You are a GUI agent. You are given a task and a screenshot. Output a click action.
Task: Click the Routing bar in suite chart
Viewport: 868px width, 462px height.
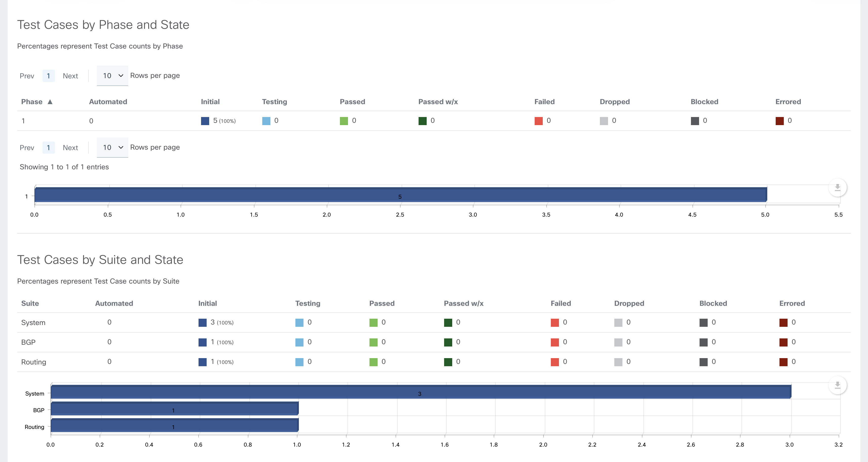click(175, 425)
